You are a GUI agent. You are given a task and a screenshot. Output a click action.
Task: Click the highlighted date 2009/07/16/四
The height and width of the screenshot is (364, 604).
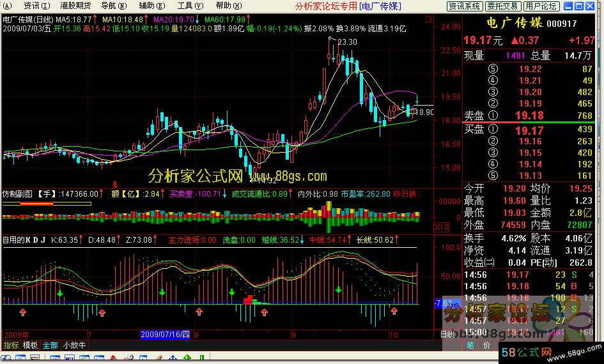click(x=166, y=335)
